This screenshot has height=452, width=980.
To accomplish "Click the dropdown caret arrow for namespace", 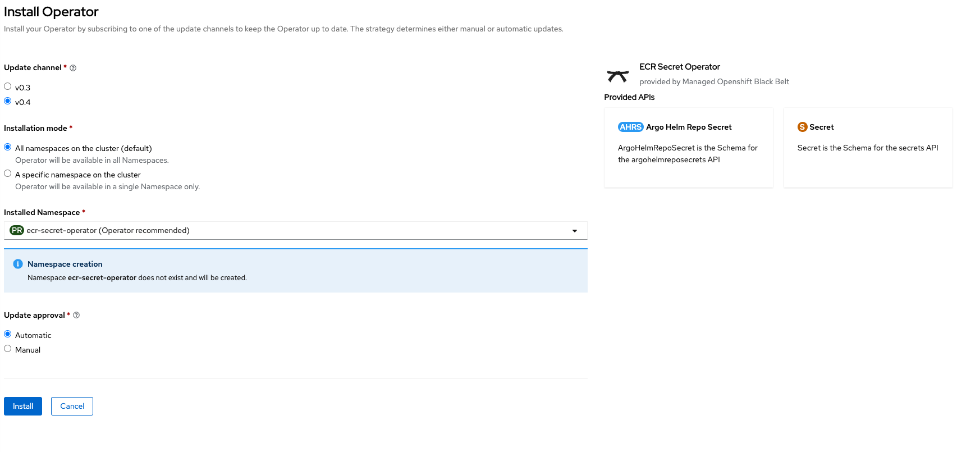I will [x=574, y=231].
